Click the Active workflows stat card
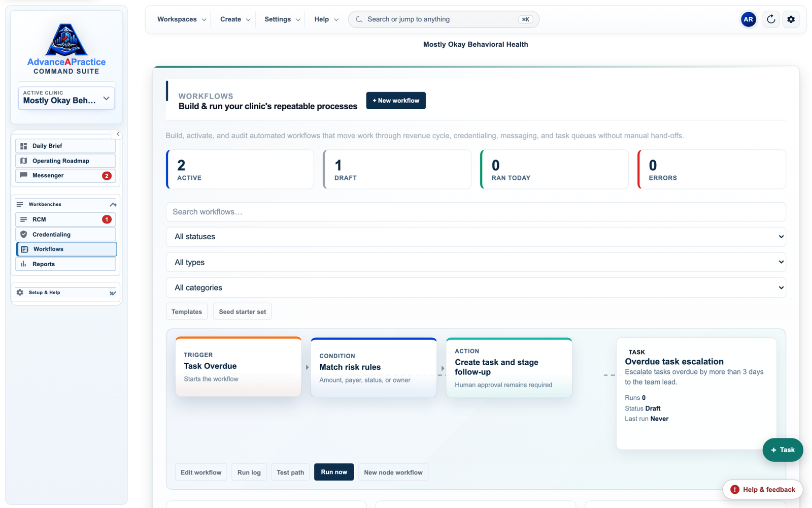Image resolution: width=812 pixels, height=508 pixels. 240,170
